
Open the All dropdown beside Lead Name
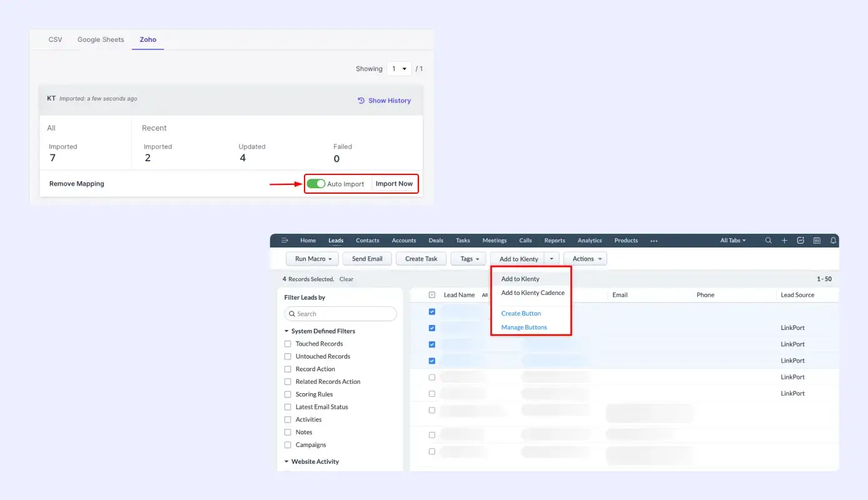pos(485,295)
